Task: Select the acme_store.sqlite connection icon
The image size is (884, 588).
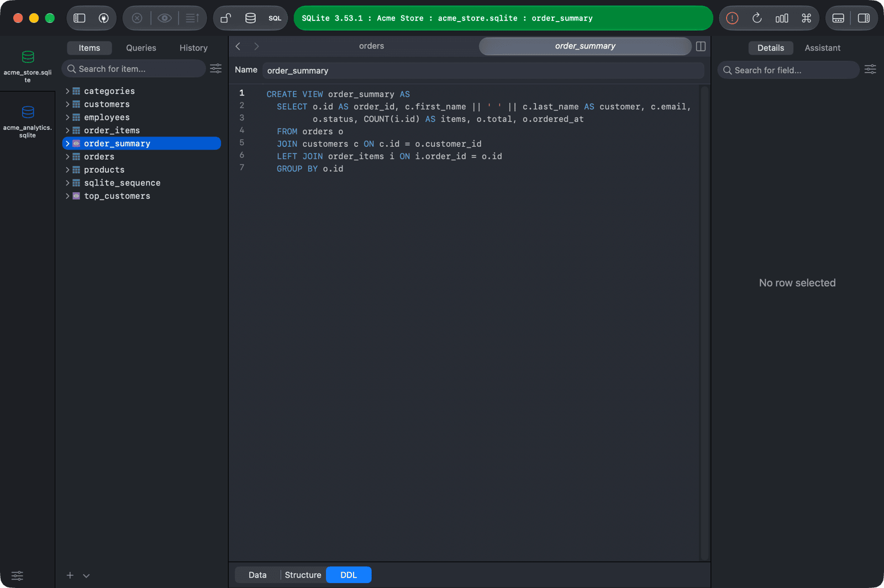Action: point(28,57)
